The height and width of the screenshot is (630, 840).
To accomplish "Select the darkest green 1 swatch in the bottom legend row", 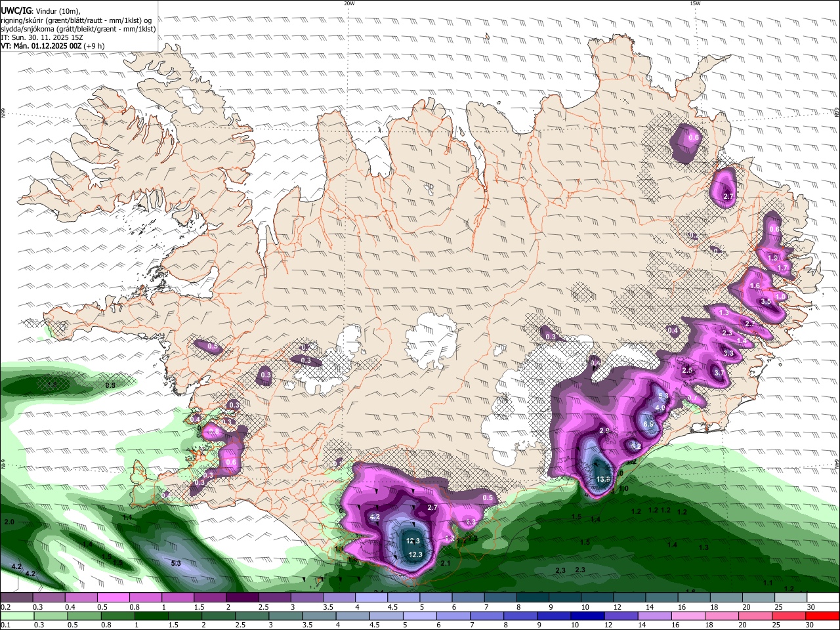I will pos(152,616).
